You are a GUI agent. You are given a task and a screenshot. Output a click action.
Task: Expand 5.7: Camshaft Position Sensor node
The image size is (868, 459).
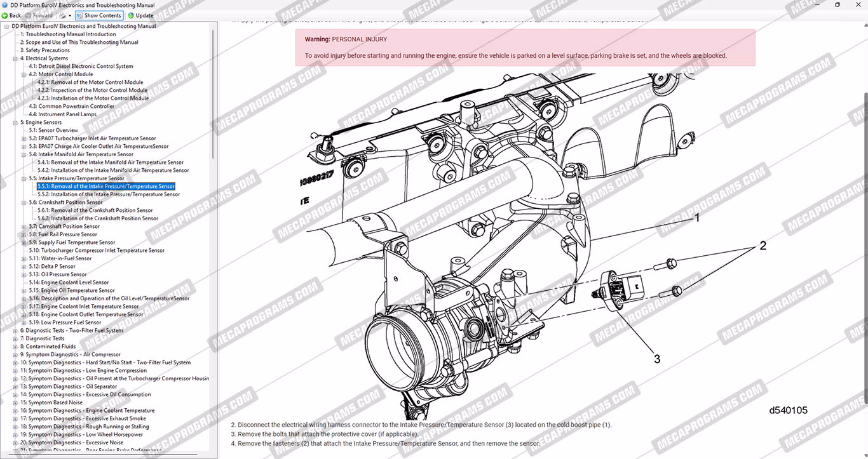(x=24, y=227)
